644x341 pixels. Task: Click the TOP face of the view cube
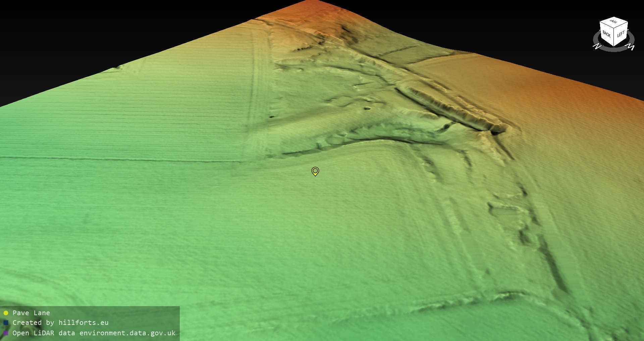[x=614, y=23]
